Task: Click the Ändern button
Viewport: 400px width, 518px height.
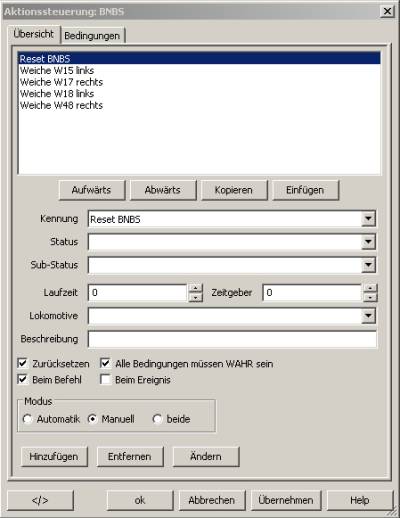Action: click(206, 456)
